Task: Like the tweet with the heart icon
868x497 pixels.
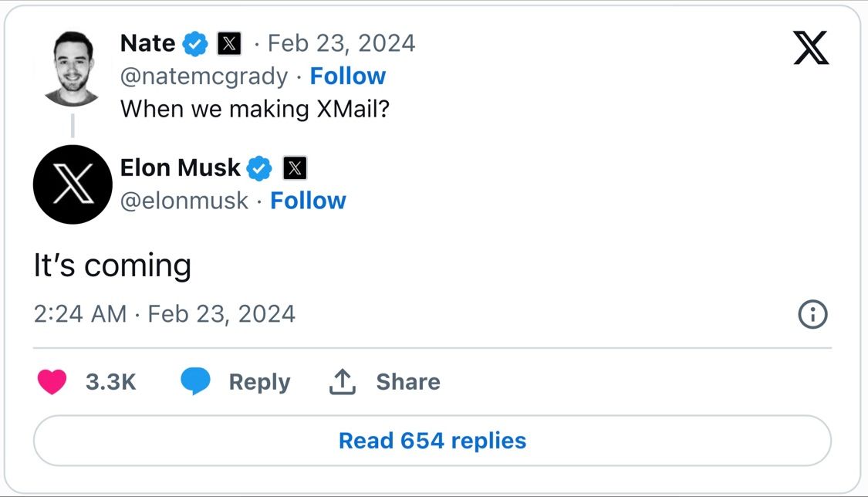Action: pyautogui.click(x=52, y=381)
